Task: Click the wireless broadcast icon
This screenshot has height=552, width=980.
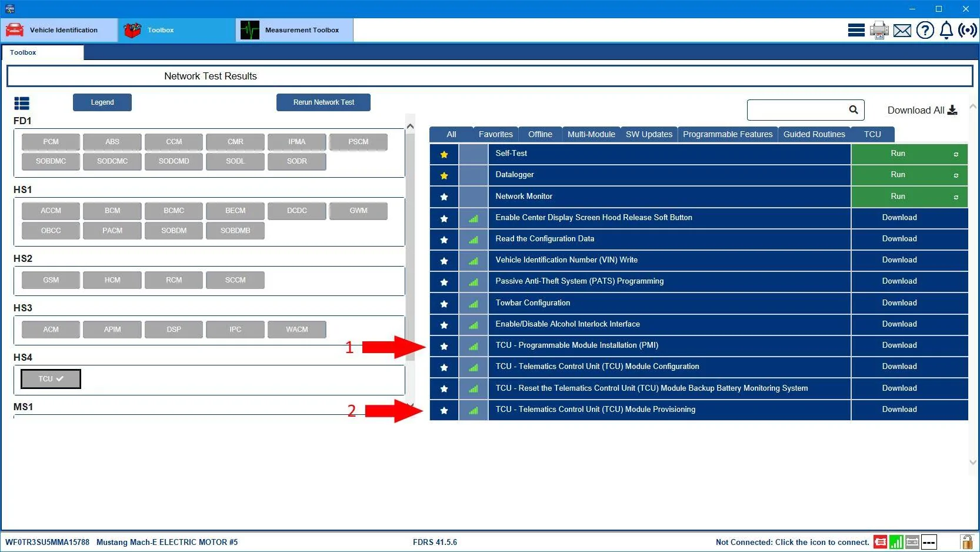Action: coord(968,30)
